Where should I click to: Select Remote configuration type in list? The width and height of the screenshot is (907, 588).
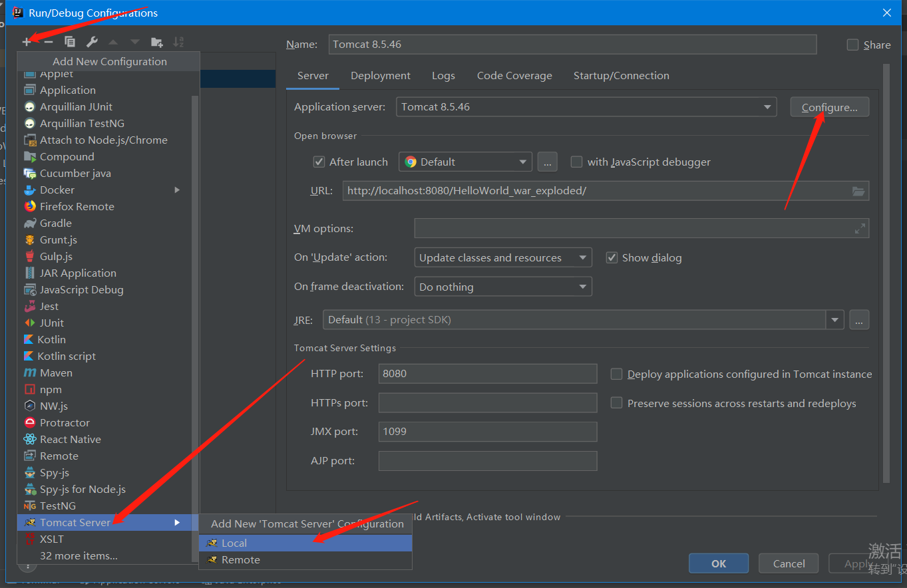click(104, 456)
